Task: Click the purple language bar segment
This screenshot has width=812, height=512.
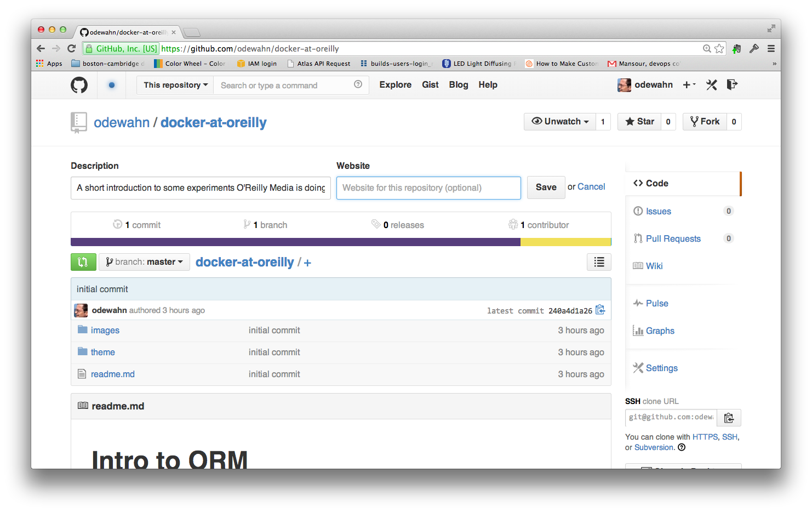Action: tap(295, 242)
